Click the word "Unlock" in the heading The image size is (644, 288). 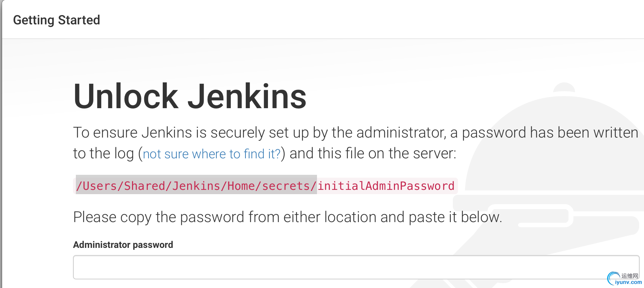coord(126,96)
